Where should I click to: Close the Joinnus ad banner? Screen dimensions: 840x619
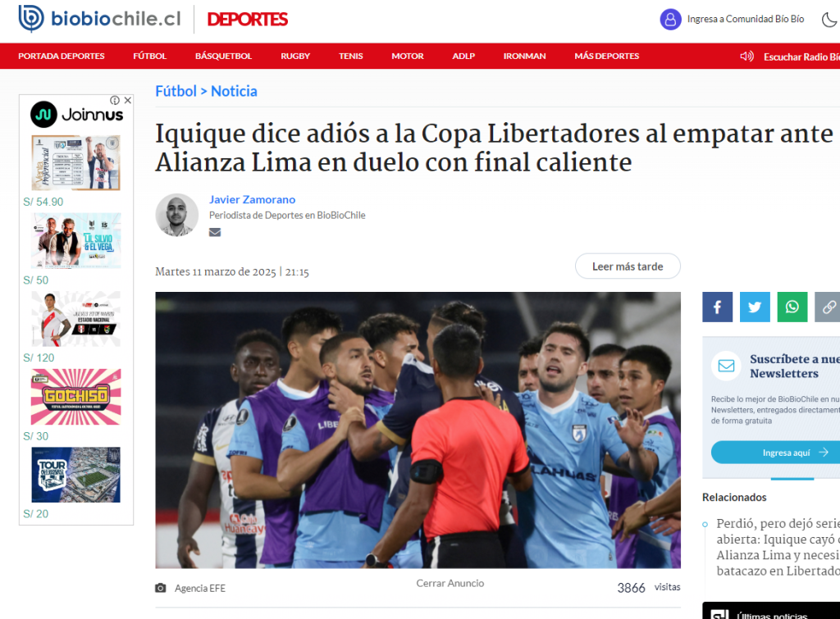128,100
